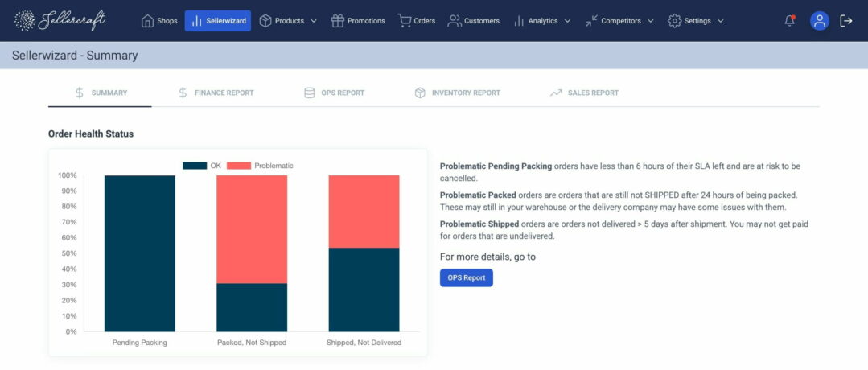
Task: Click the Sellerwizard - Summary page title
Action: click(x=75, y=55)
